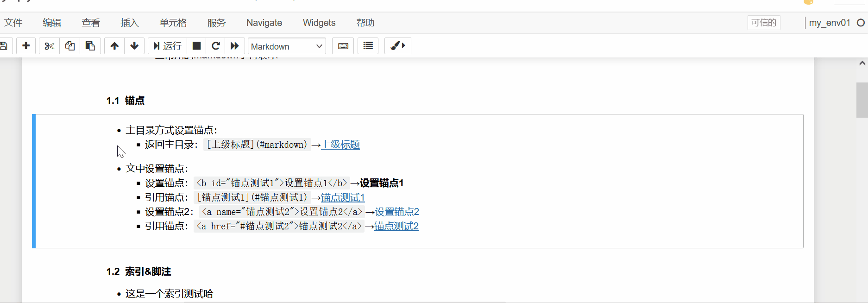Restart the kernel with the circular arrow
The image size is (868, 303).
[215, 46]
